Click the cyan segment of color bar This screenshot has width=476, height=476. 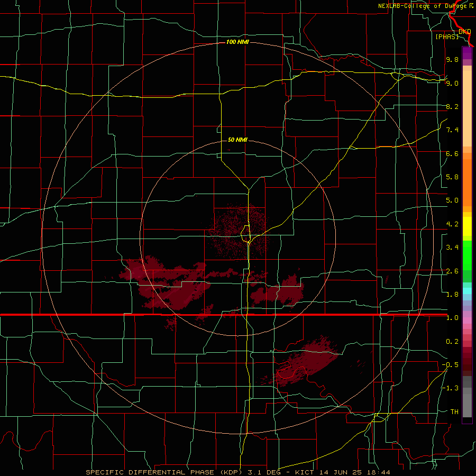click(467, 290)
